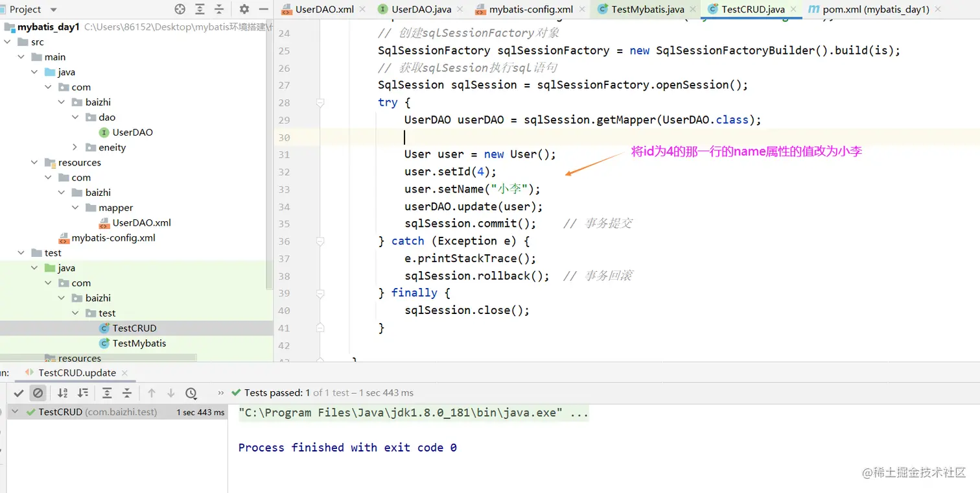980x493 pixels.
Task: Go to previous failed test arrow
Action: pos(152,392)
